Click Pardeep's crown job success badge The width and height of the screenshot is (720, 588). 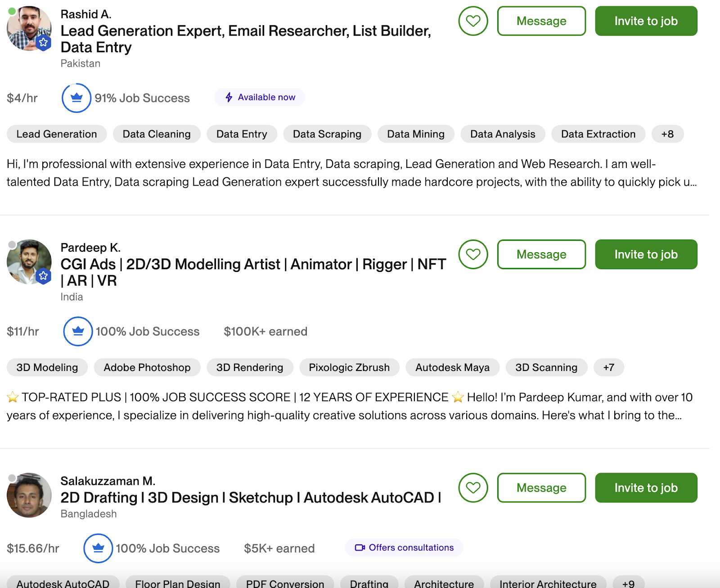pyautogui.click(x=78, y=331)
